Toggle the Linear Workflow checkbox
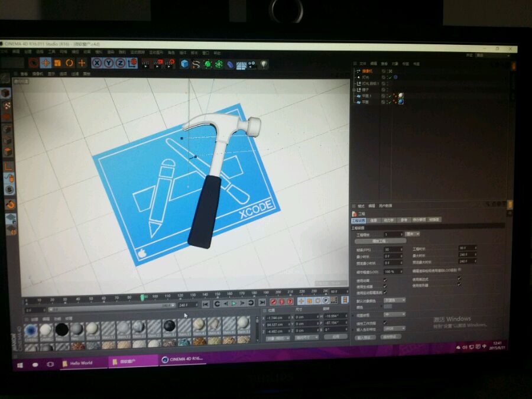This screenshot has height=399, width=532. coord(385,323)
